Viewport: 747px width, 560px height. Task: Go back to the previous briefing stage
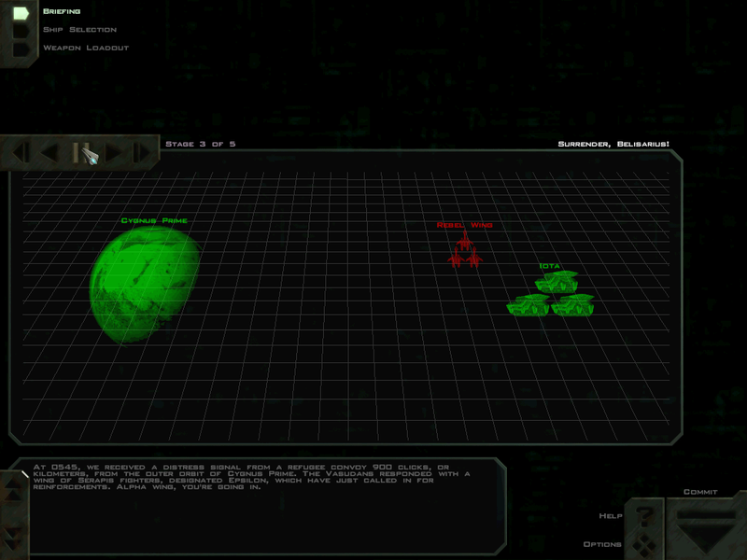[49, 152]
